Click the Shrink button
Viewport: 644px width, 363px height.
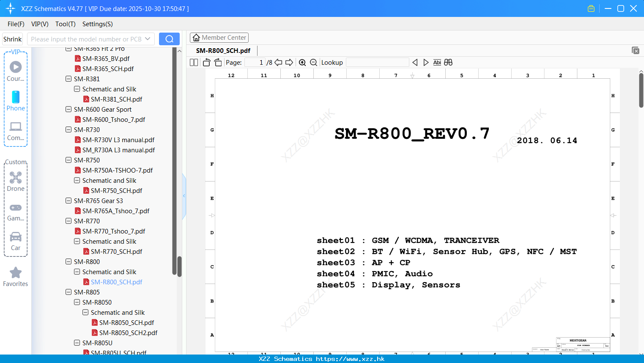13,39
